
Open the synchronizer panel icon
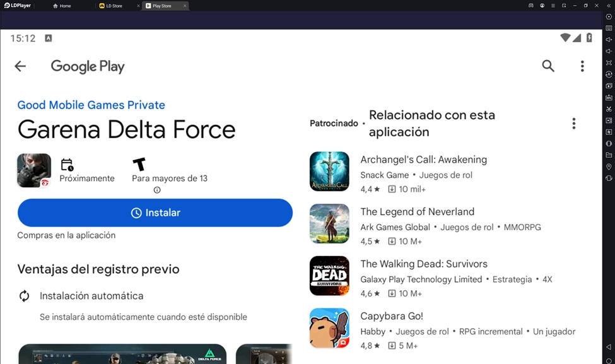click(x=609, y=132)
